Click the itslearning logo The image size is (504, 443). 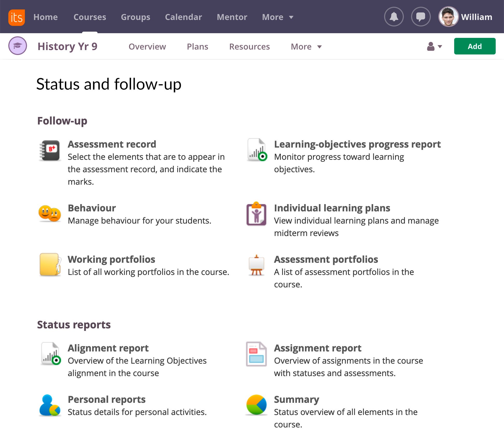[17, 17]
